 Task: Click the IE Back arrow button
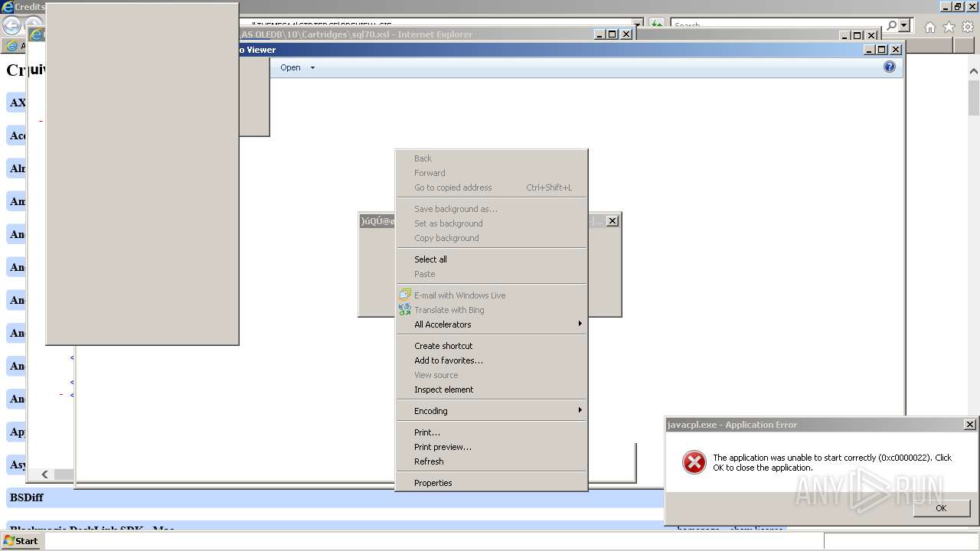(x=11, y=25)
